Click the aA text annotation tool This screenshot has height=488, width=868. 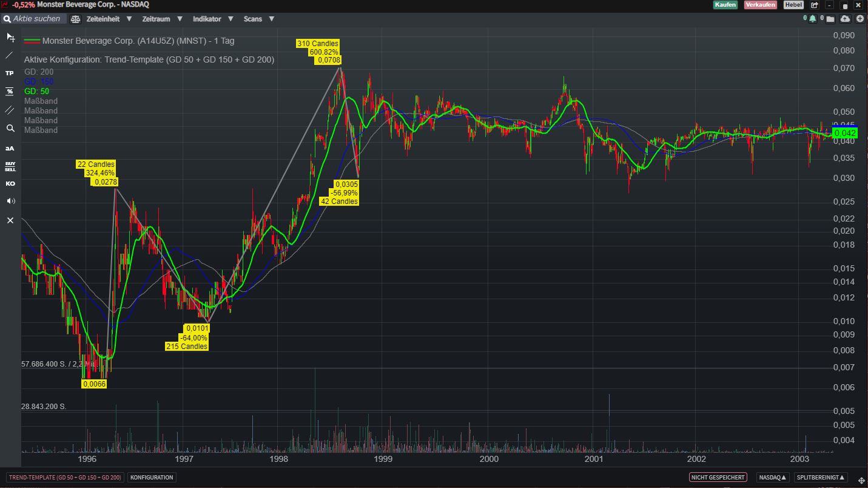coord(10,147)
